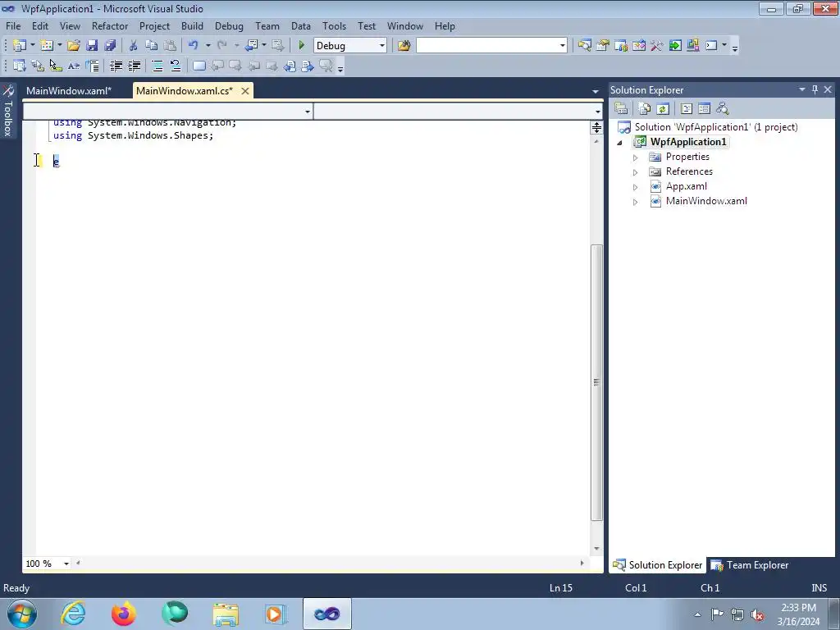Click View Class Diagram icon in Solution Explorer

(722, 109)
